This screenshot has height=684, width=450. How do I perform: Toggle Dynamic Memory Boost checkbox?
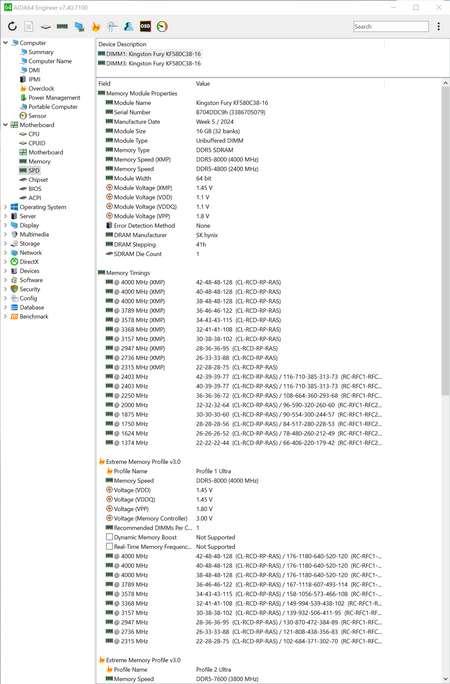point(109,537)
